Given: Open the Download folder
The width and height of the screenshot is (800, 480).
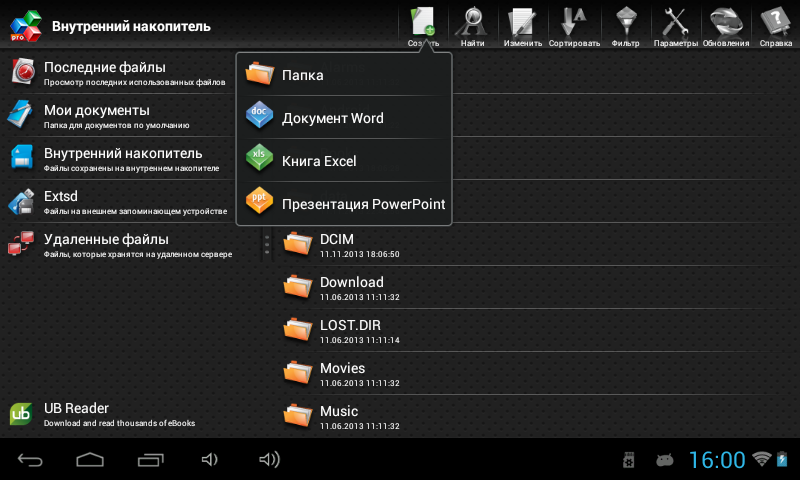Looking at the screenshot, I should [x=350, y=288].
